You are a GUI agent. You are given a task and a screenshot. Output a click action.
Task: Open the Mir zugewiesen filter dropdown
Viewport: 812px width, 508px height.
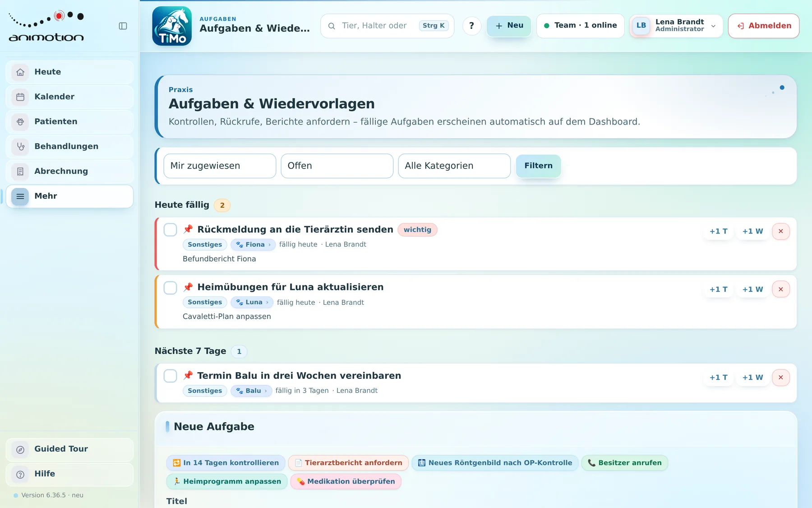[x=220, y=166]
